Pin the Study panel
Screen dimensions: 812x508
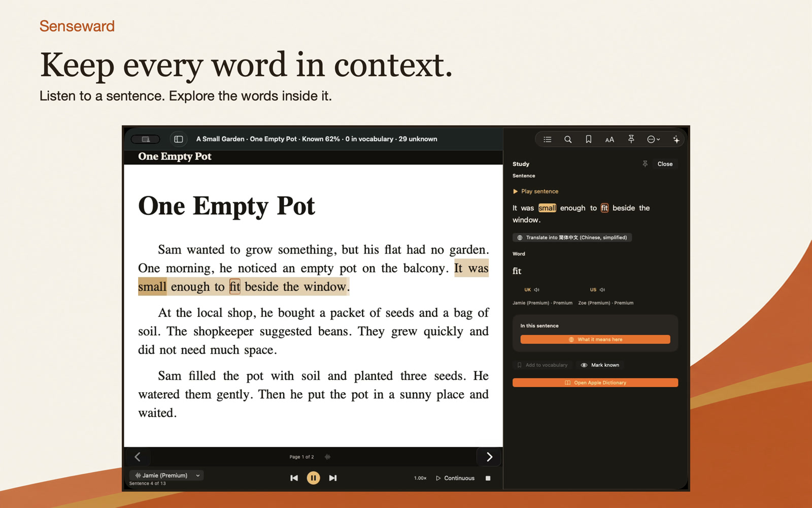click(645, 164)
